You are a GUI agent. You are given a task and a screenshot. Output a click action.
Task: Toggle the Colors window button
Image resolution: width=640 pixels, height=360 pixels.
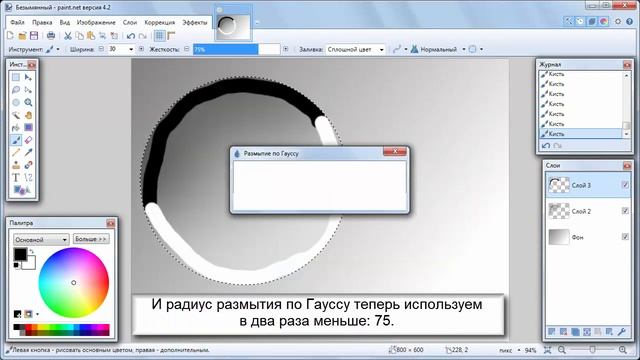604,21
